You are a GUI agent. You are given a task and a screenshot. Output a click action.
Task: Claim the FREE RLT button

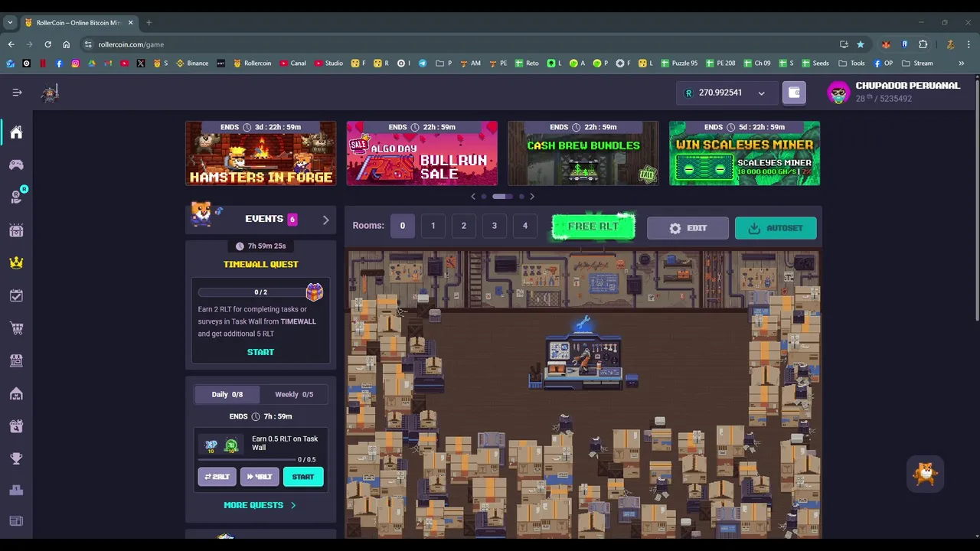[x=593, y=227]
